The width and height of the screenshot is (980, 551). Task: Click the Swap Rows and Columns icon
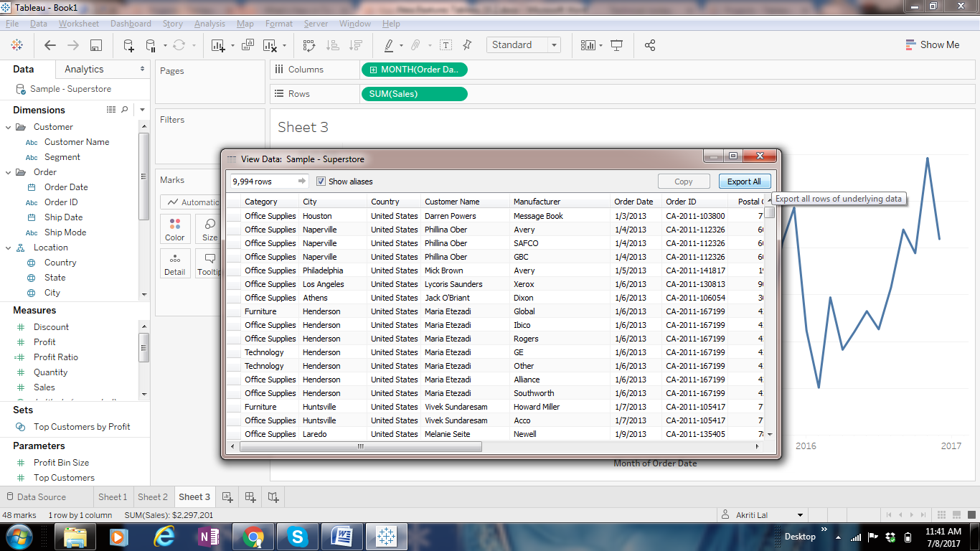[x=309, y=45]
